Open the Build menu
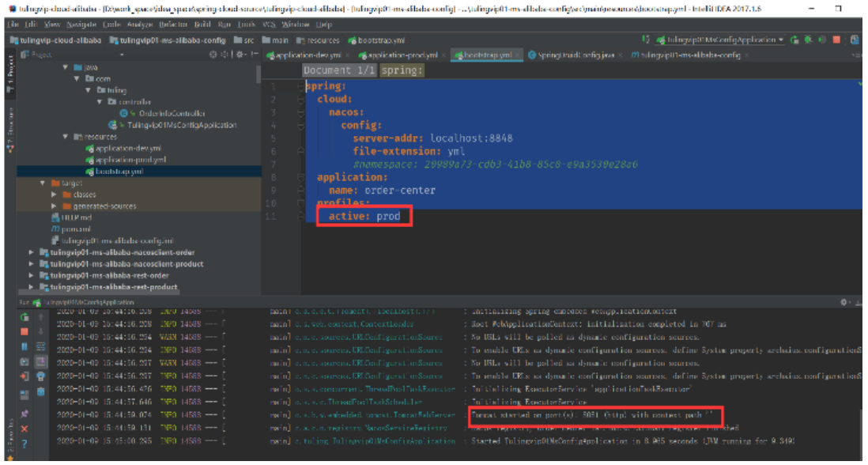 pyautogui.click(x=202, y=25)
